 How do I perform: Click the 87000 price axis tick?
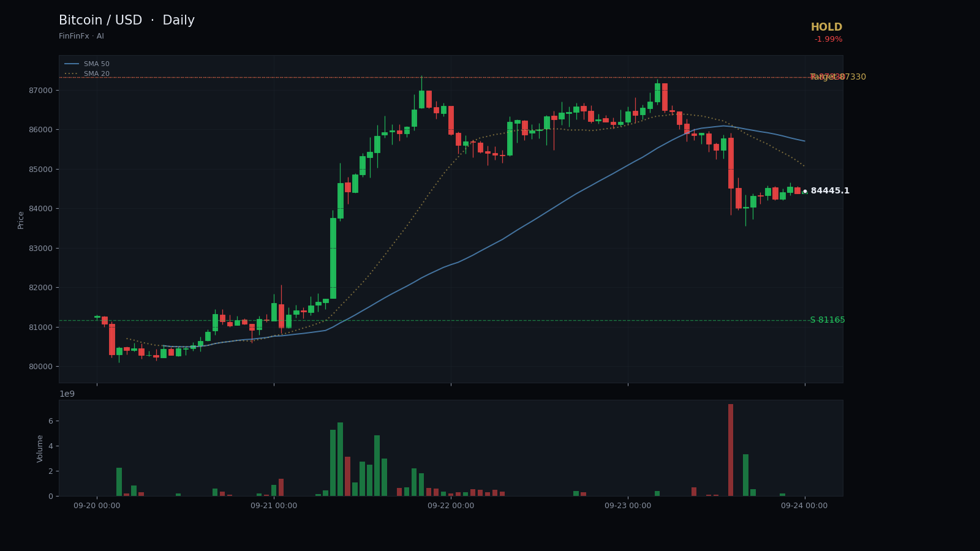pos(41,91)
